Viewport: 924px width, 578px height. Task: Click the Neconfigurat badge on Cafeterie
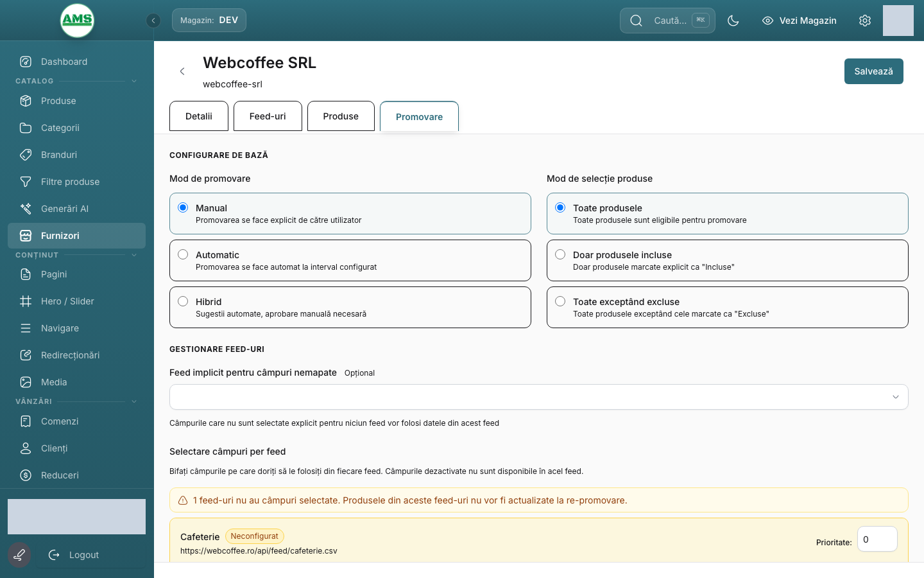point(255,536)
